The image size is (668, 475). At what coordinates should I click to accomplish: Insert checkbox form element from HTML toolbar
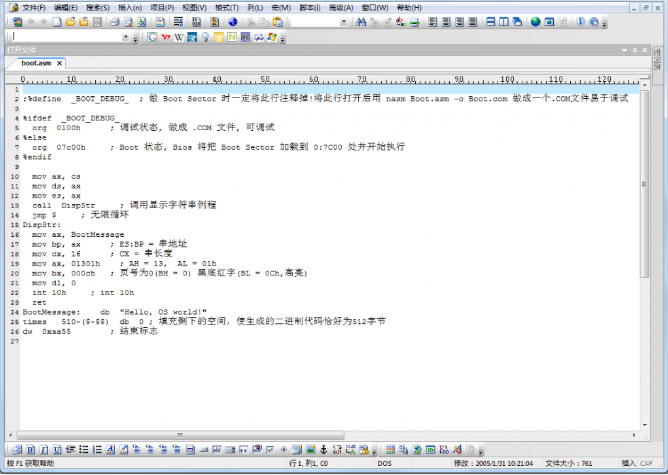click(x=270, y=449)
